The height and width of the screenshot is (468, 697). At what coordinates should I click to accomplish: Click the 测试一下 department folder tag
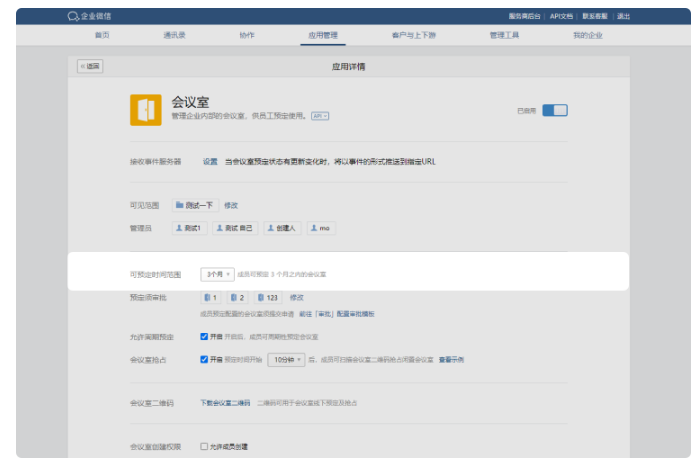pyautogui.click(x=195, y=205)
